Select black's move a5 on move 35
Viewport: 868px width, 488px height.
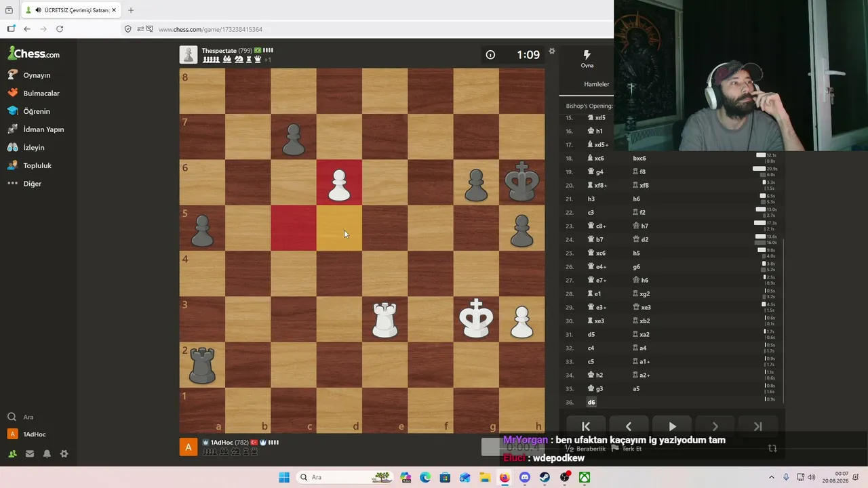(x=636, y=388)
